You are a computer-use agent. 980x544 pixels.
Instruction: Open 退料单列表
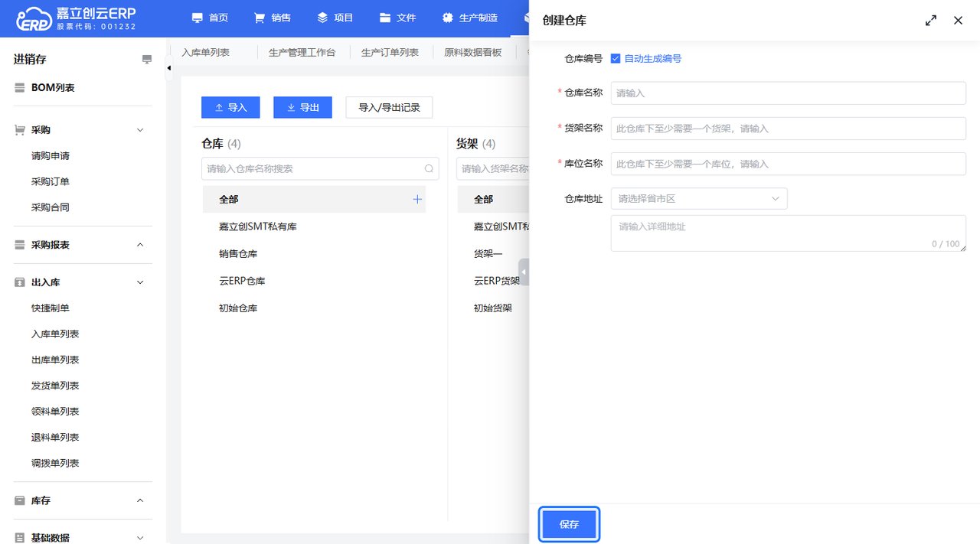[55, 438]
